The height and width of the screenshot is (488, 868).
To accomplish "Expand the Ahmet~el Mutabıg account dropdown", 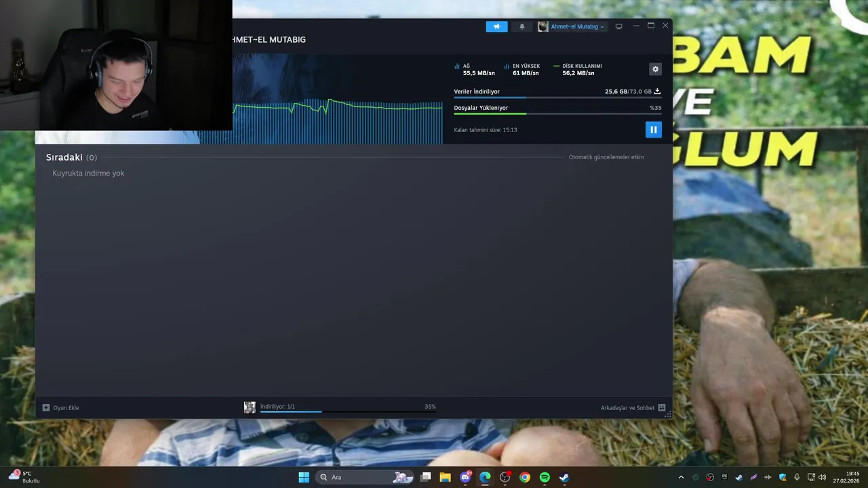I will pos(577,26).
